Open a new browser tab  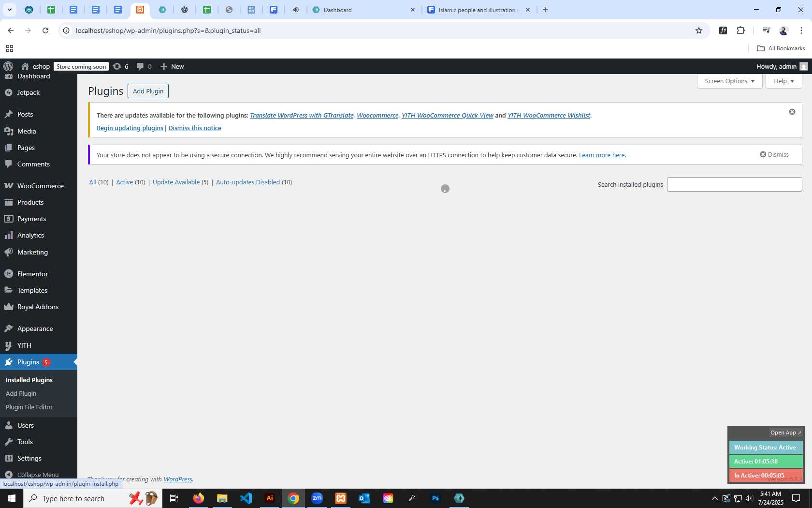[545, 10]
